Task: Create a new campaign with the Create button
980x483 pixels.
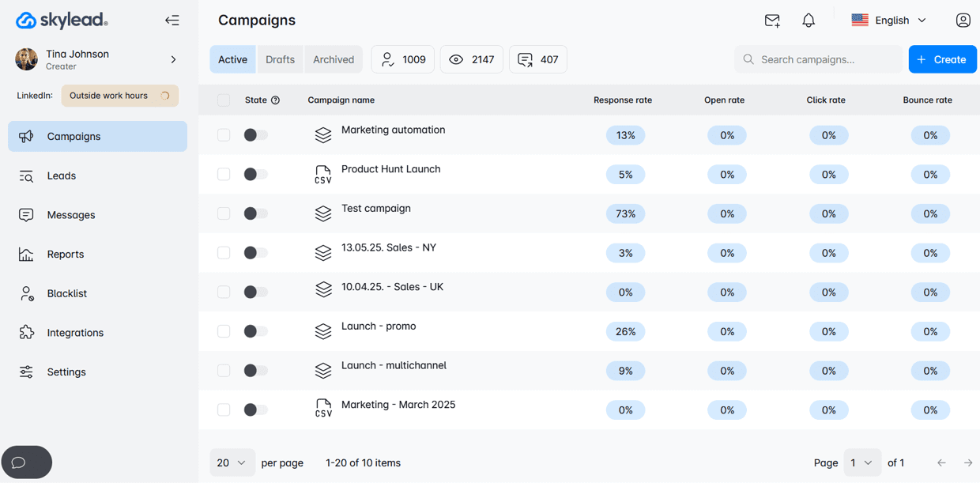Action: 942,58
